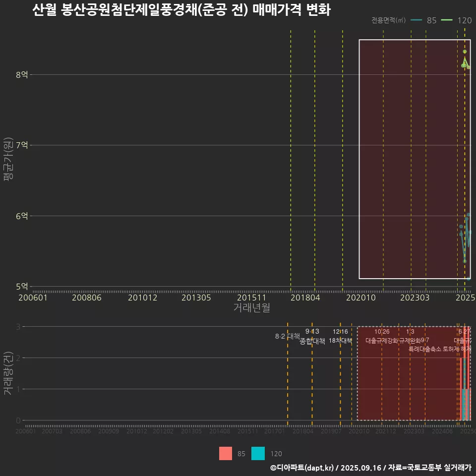Select 202406 label on the volume chart axis

442,431
